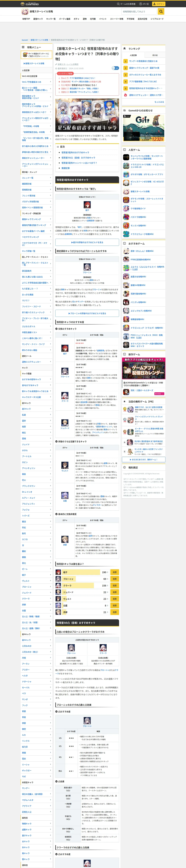Viewport: 186px width, 868px height.
Task: Click ヴェルト portrait in the early-game table
Action: click(65, 465)
